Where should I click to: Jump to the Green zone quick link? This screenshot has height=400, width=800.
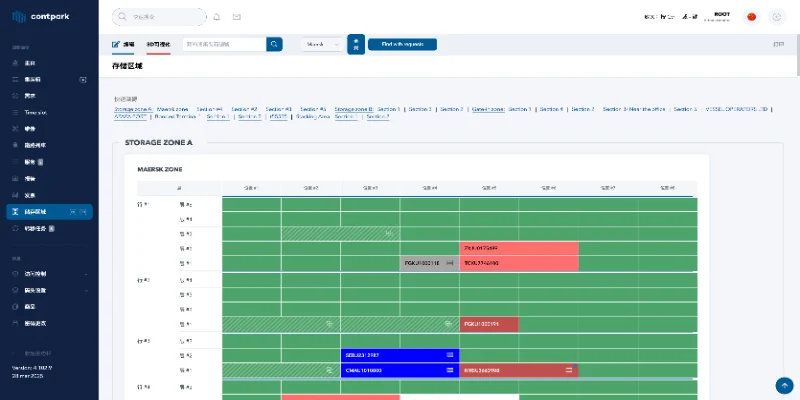[488, 108]
